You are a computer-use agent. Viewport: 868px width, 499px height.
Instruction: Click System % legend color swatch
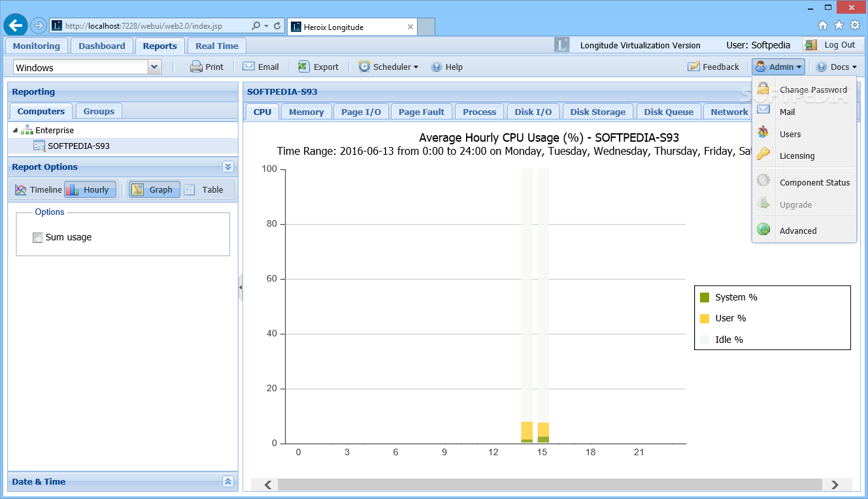[705, 297]
